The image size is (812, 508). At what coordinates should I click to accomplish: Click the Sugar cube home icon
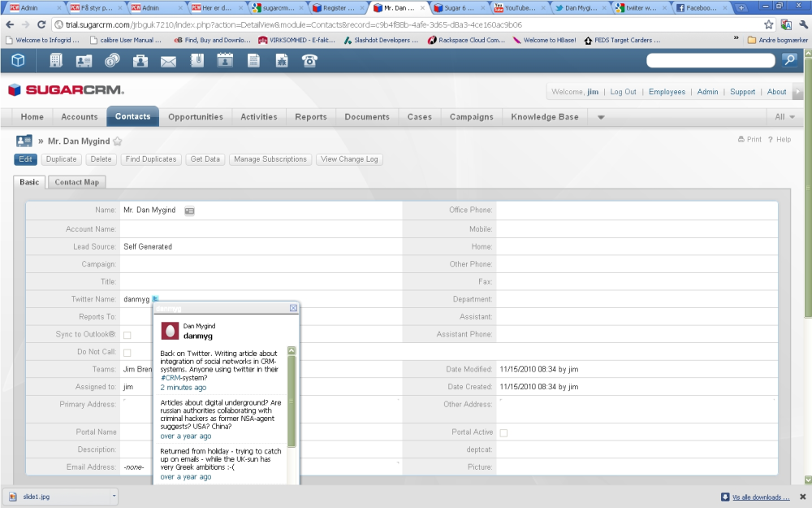[x=18, y=61]
